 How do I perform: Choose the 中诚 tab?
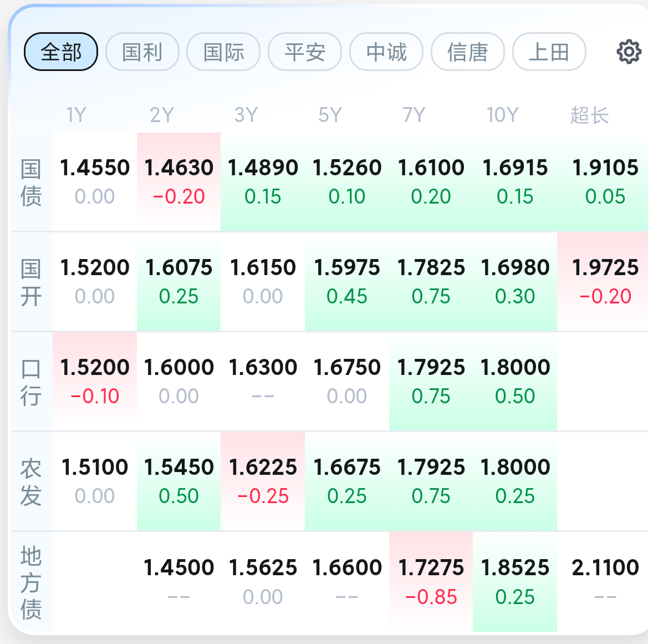pos(386,52)
